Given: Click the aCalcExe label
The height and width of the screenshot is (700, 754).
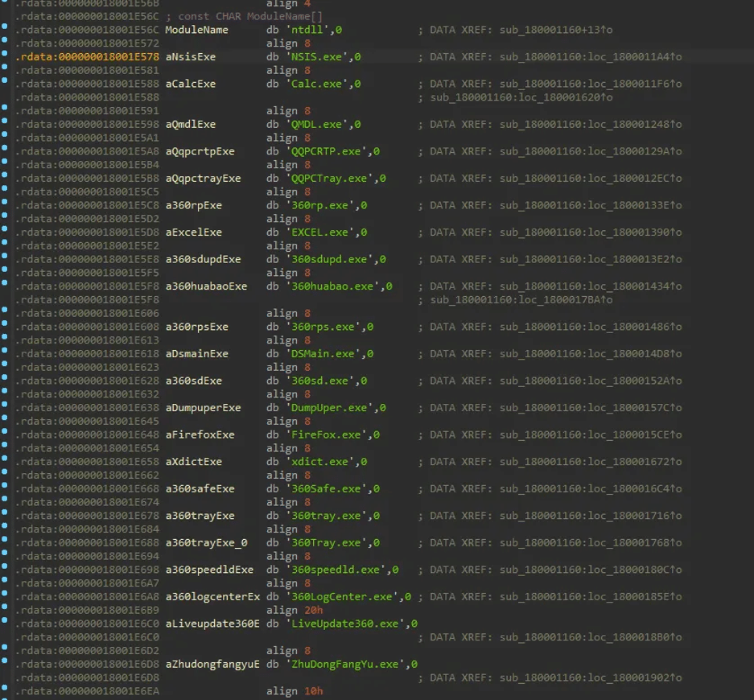Looking at the screenshot, I should point(191,84).
